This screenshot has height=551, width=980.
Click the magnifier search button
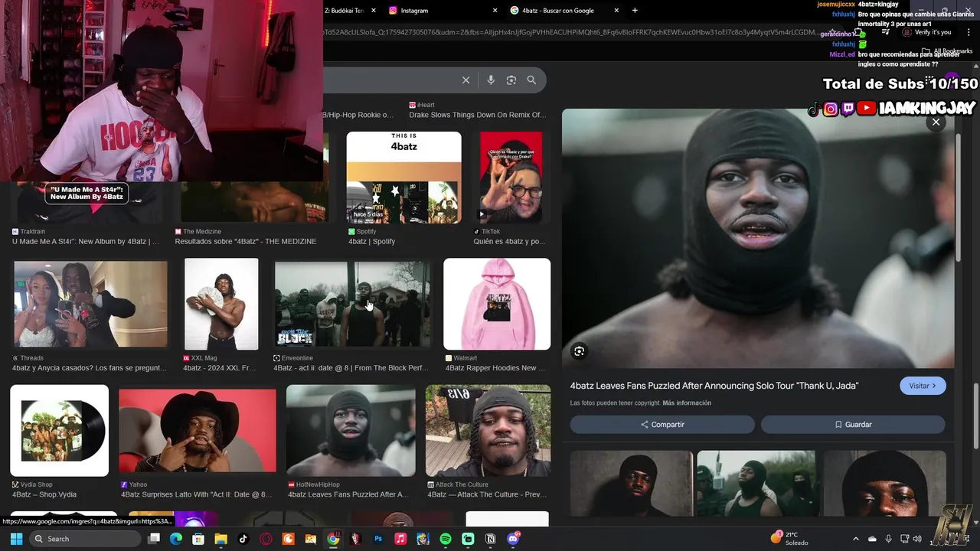(x=531, y=80)
